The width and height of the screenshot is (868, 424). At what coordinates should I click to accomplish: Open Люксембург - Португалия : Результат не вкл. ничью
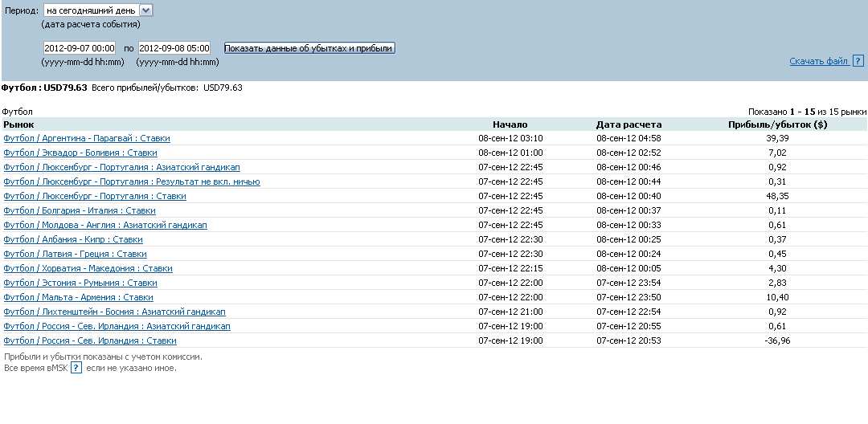coord(132,181)
